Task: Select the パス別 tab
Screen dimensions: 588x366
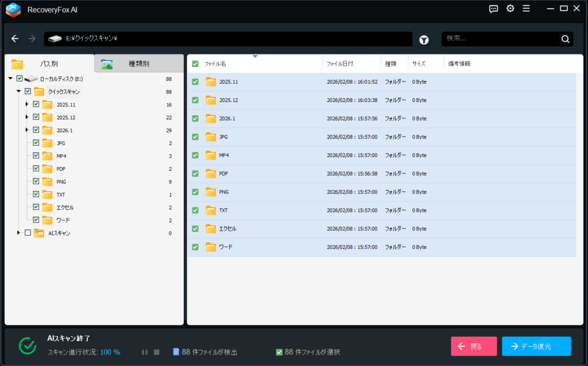Action: pos(49,64)
